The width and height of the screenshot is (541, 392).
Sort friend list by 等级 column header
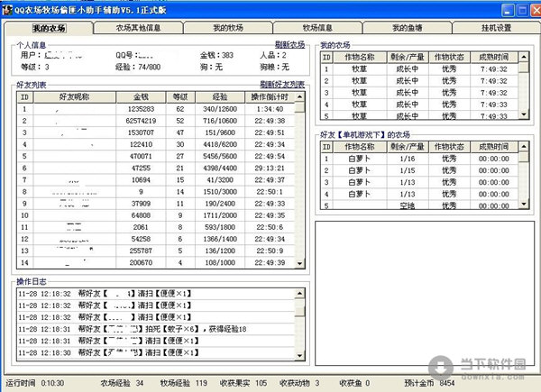coord(180,96)
